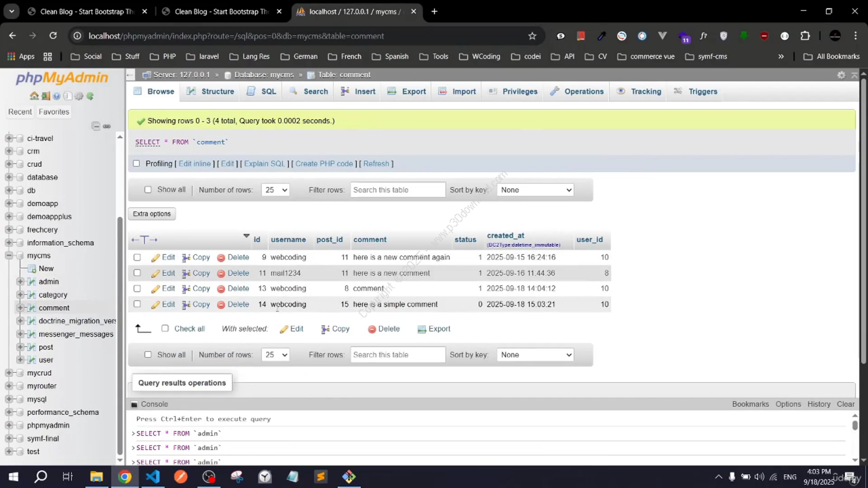The height and width of the screenshot is (488, 868).
Task: Click the log out door icon
Action: pos(45,96)
